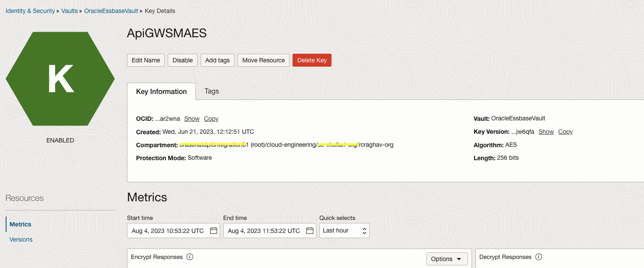
Task: Click the red Delete Key button
Action: (x=312, y=60)
